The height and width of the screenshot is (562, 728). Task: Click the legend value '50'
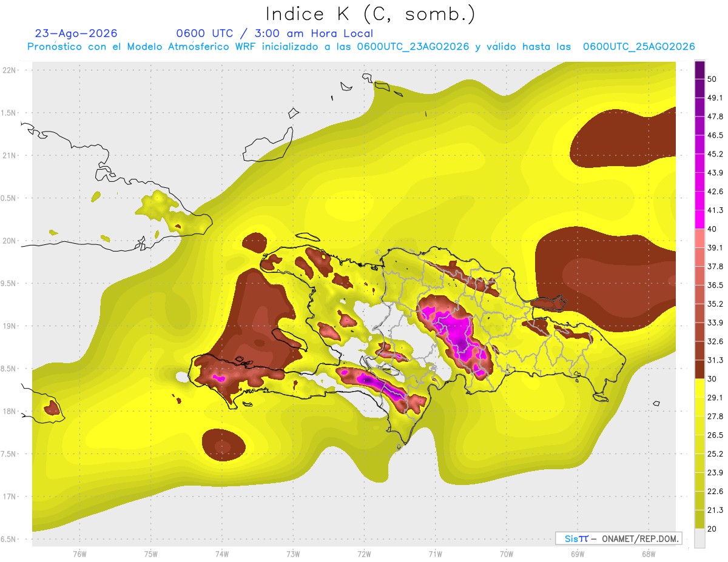(712, 79)
